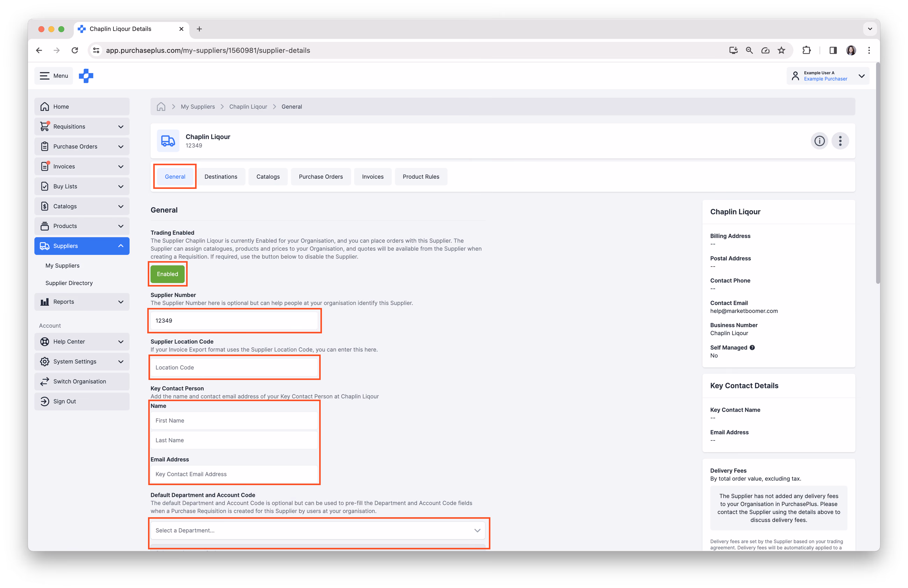Click the Self Managed help icon
This screenshot has width=908, height=588.
(752, 347)
